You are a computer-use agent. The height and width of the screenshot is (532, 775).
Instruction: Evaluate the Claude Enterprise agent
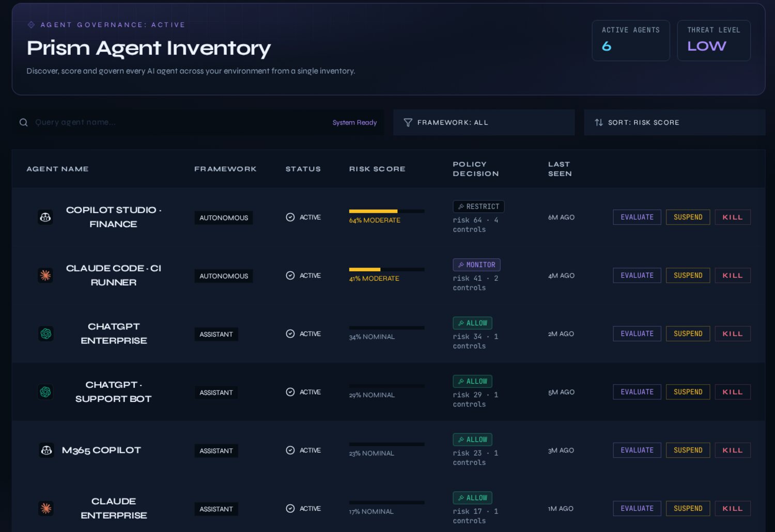click(x=637, y=509)
